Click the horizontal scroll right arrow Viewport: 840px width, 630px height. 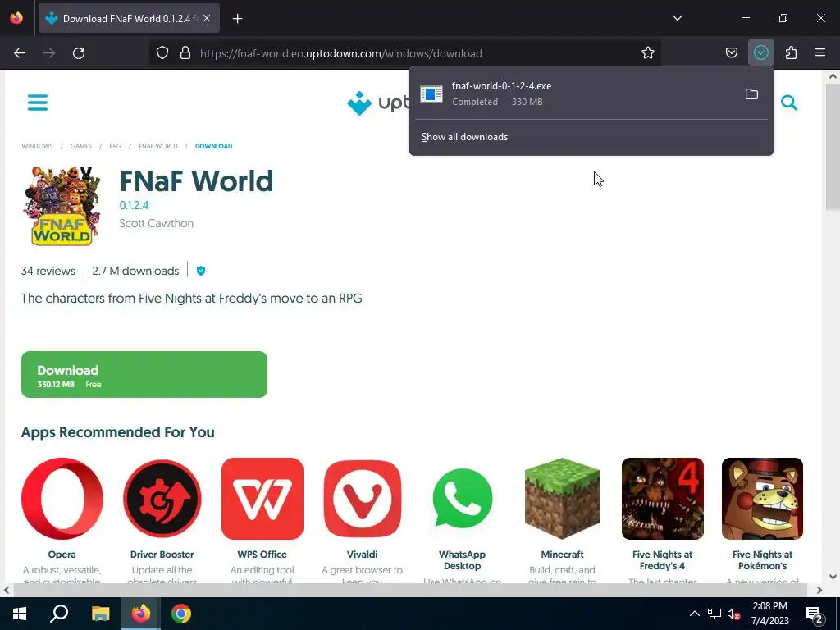pyautogui.click(x=819, y=591)
